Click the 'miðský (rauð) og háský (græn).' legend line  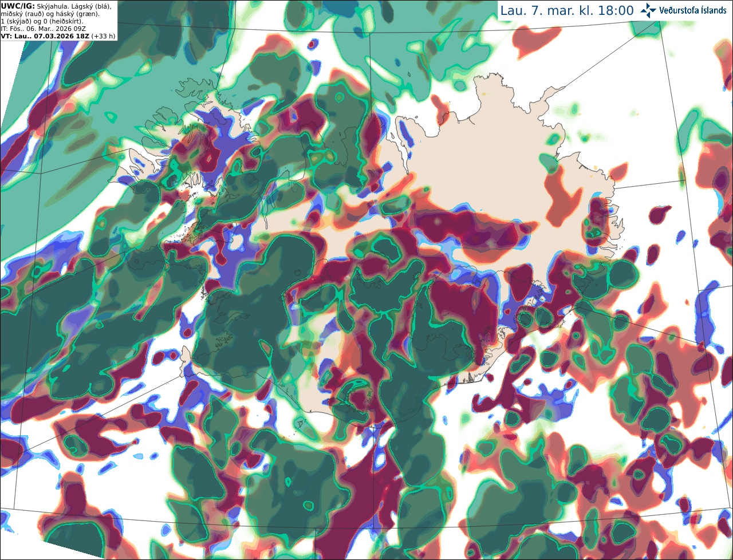[x=49, y=13]
